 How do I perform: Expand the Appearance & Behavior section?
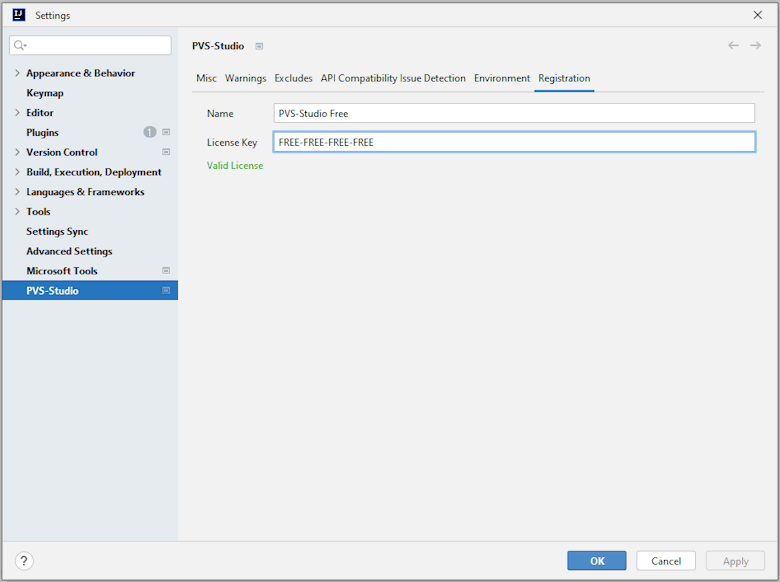17,73
